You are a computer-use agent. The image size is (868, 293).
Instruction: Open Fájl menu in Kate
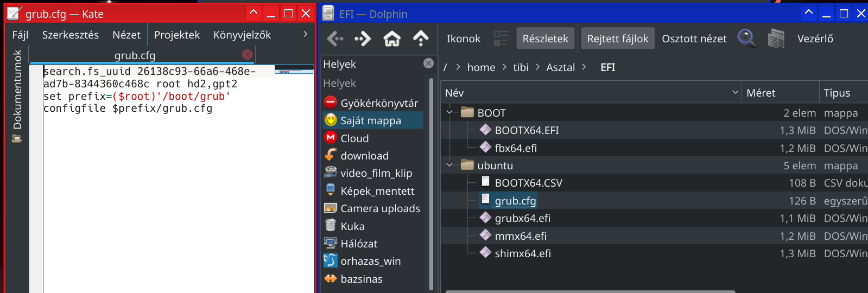pos(20,35)
